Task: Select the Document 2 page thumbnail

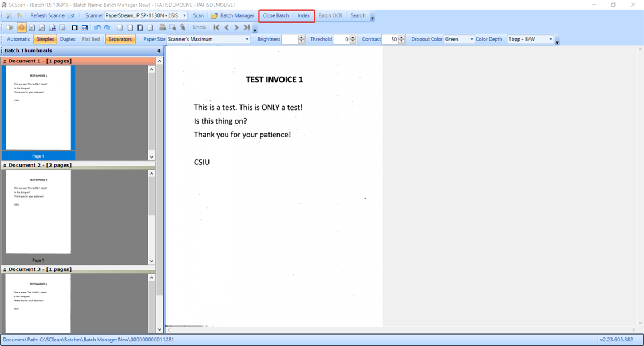Action: point(38,211)
